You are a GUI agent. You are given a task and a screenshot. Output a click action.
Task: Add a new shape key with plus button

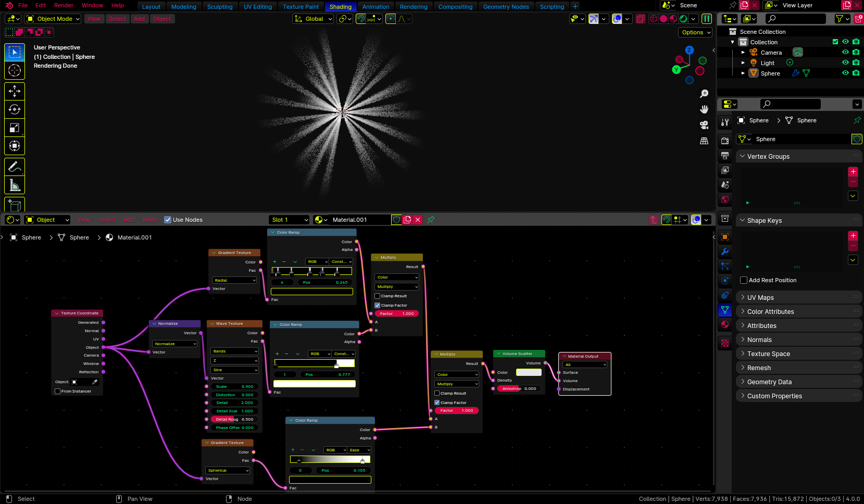(x=853, y=236)
